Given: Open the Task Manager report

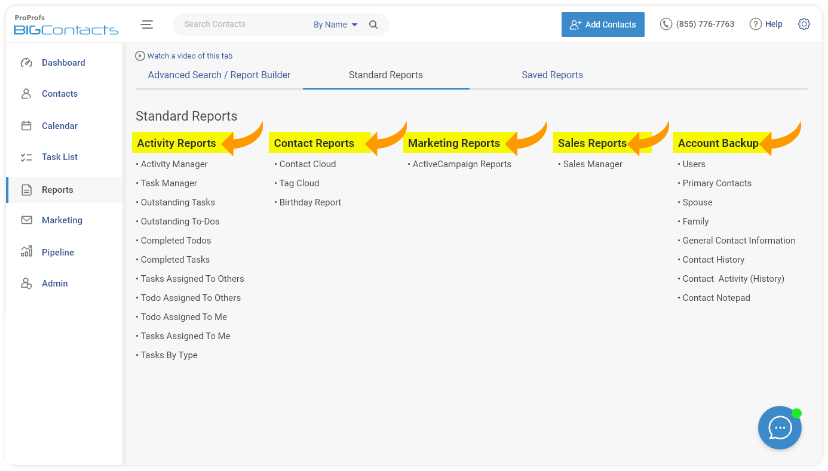Looking at the screenshot, I should (168, 183).
